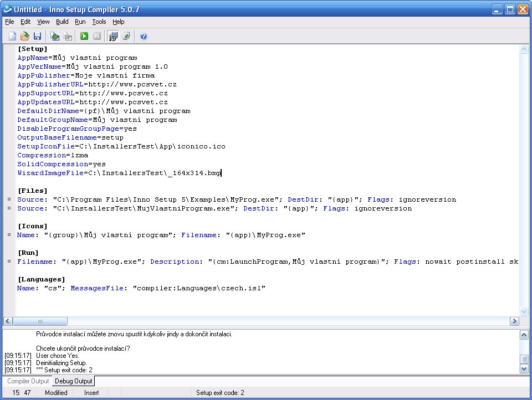Image resolution: width=532 pixels, height=400 pixels.
Task: Click 'Setup exit code: 2' in status bar
Action: [x=220, y=393]
